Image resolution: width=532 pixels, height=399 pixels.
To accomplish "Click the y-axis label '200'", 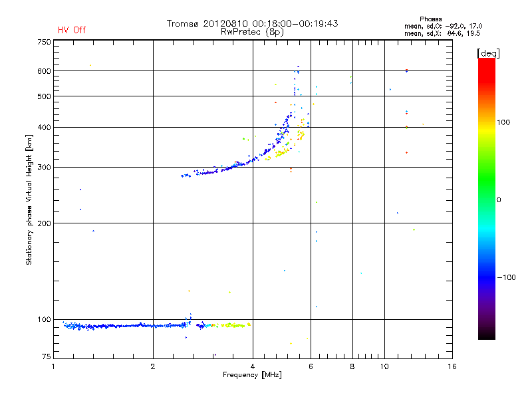I will (x=44, y=223).
